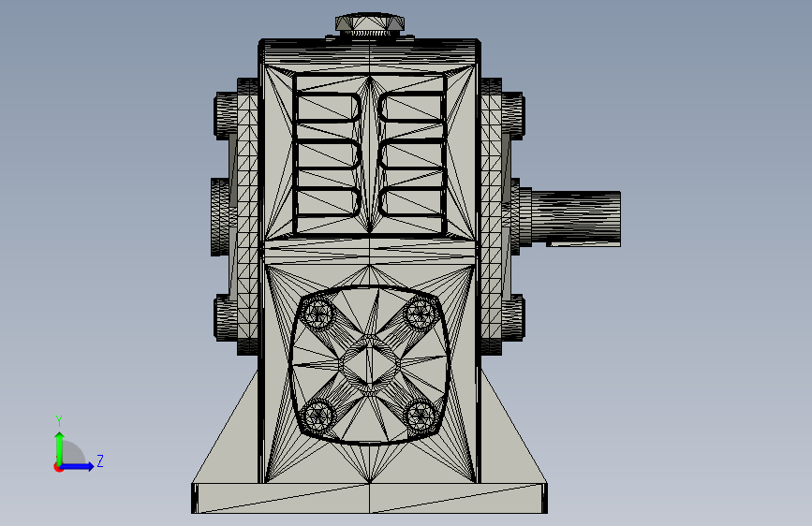Click the green Y axis arrow of the triad

pos(60,448)
